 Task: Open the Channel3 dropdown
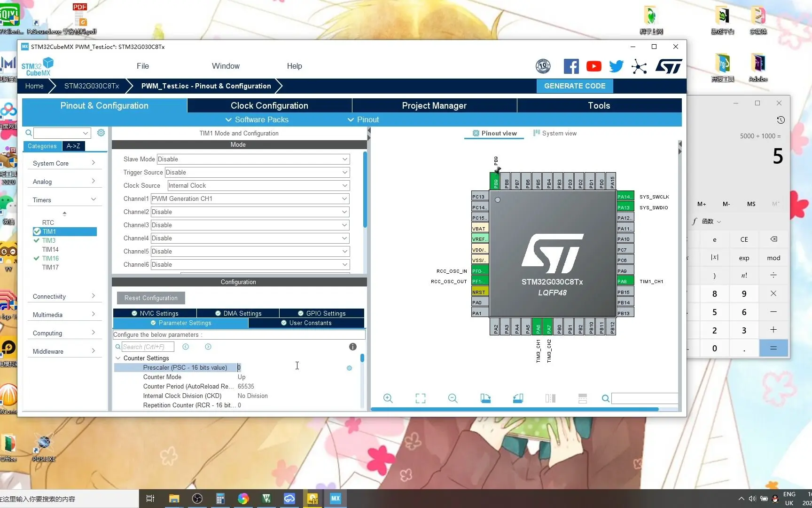pos(250,225)
